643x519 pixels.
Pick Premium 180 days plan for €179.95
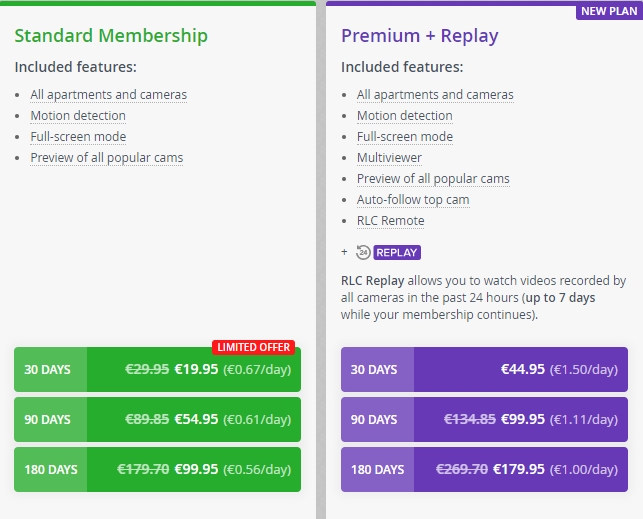click(484, 469)
